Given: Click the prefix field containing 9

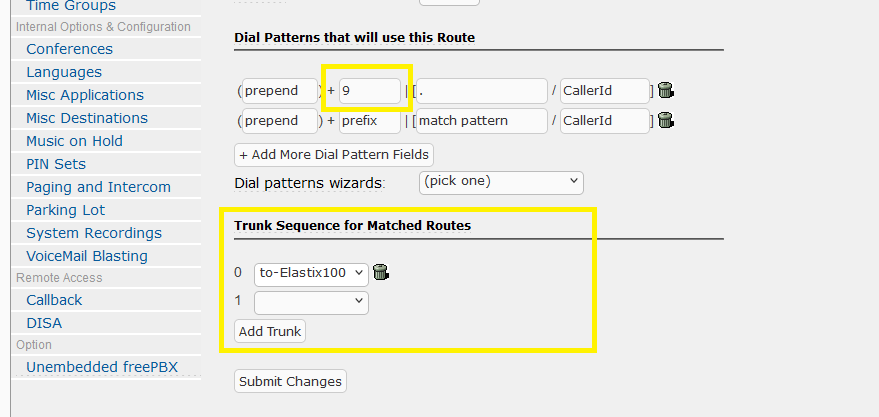Looking at the screenshot, I should (370, 91).
